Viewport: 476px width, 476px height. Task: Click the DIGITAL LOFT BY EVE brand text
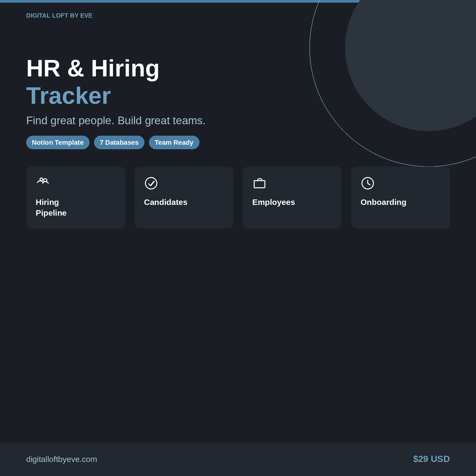(x=59, y=15)
